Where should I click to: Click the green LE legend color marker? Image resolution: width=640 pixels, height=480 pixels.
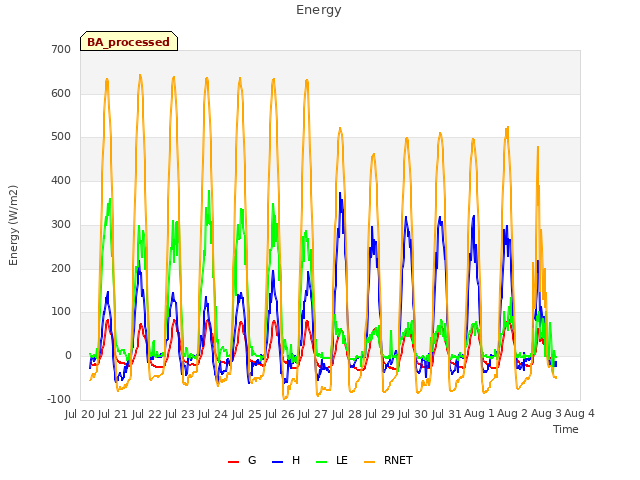[322, 462]
